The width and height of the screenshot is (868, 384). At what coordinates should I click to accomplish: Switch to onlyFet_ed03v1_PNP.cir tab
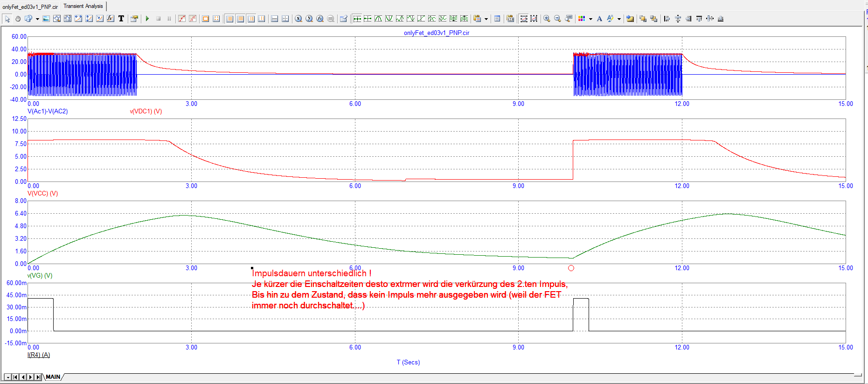pyautogui.click(x=30, y=7)
